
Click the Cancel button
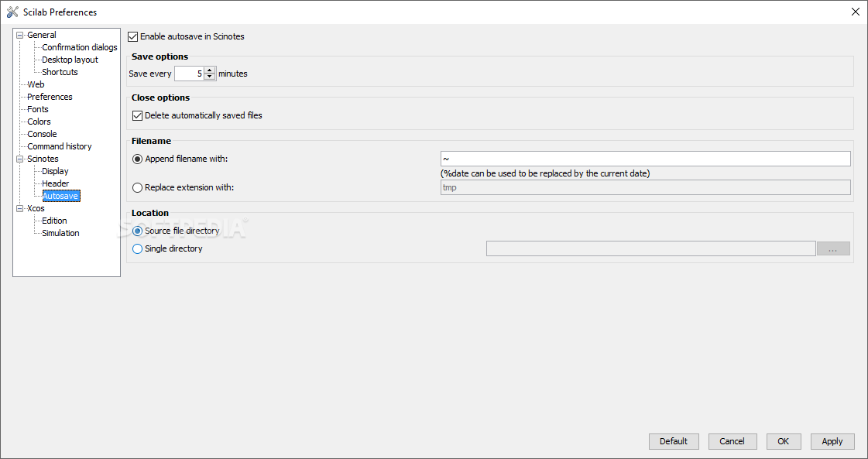(x=732, y=441)
